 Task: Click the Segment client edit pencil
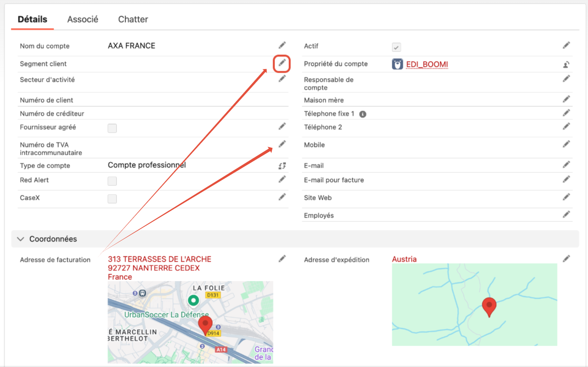pos(282,63)
